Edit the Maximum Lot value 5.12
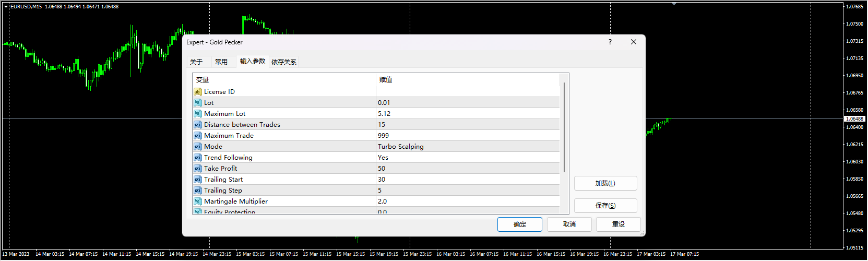Viewport: 868px width, 261px height. pos(468,114)
